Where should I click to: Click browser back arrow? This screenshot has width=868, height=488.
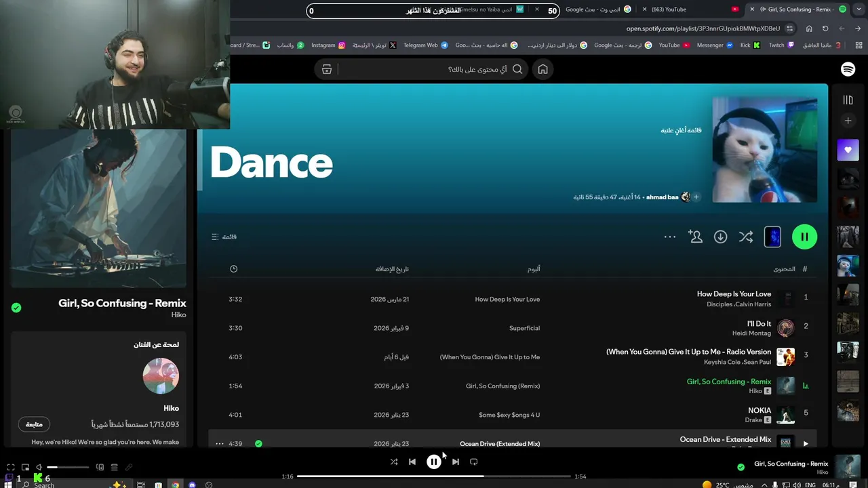(858, 28)
